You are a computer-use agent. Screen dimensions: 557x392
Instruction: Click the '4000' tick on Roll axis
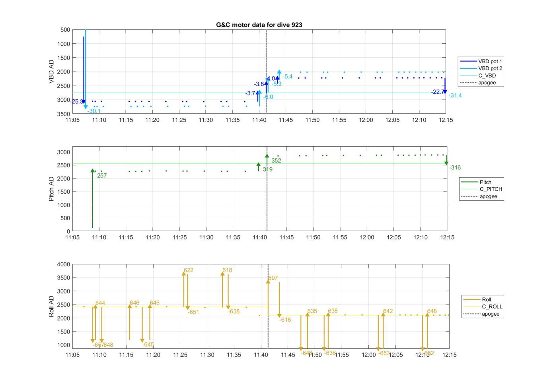click(x=64, y=264)
